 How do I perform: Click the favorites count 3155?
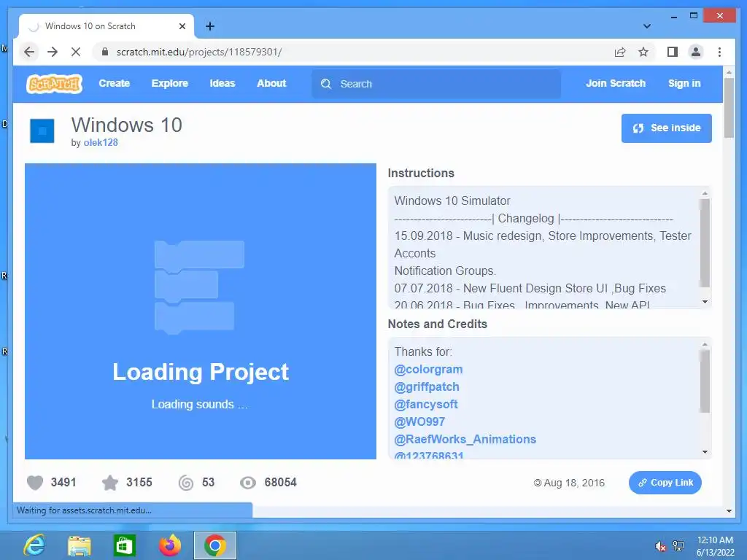point(139,483)
